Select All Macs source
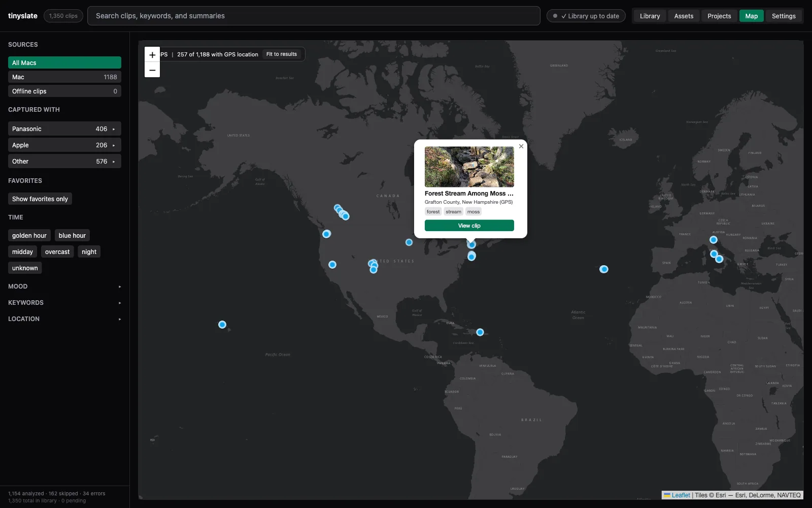This screenshot has width=812, height=508. (x=64, y=62)
